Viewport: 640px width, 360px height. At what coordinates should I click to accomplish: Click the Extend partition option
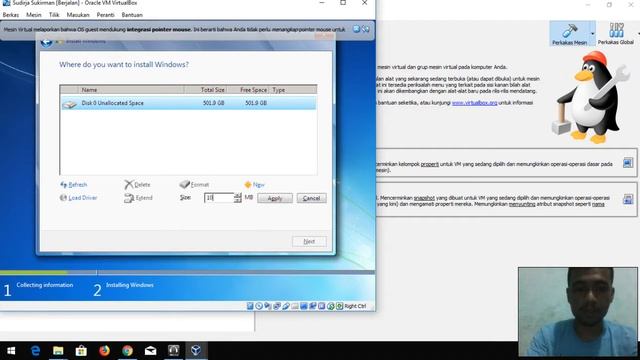click(138, 198)
